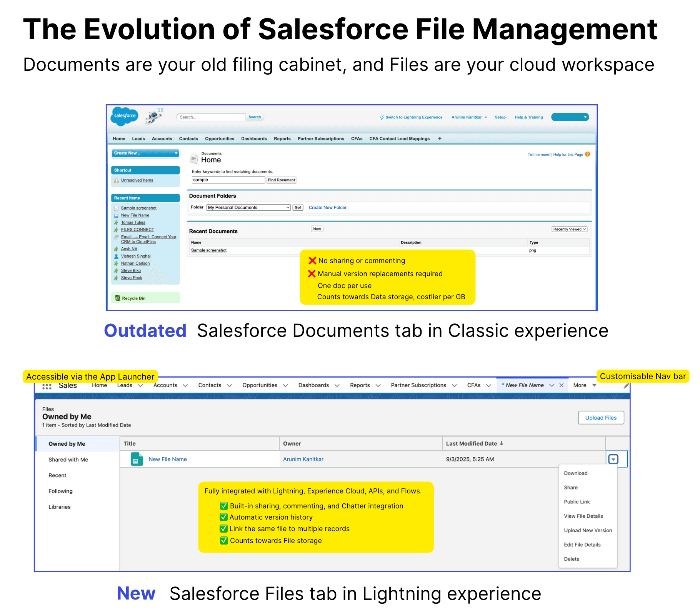The image size is (700, 613).
Task: Select the Libraries filter
Action: tap(60, 507)
